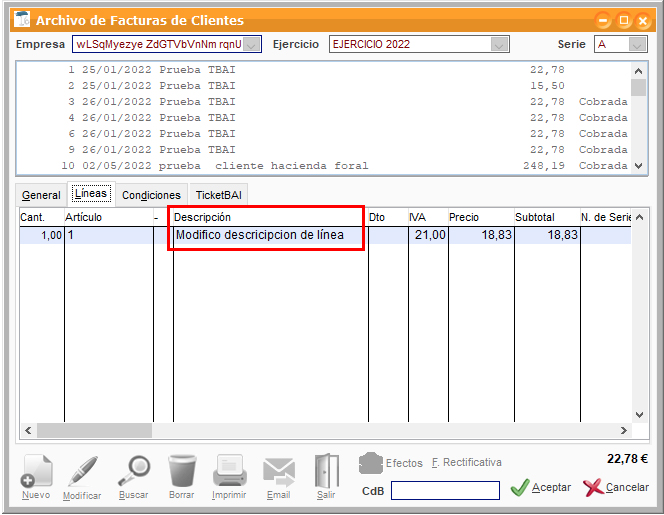
Task: Select the Líneas tab
Action: [91, 194]
